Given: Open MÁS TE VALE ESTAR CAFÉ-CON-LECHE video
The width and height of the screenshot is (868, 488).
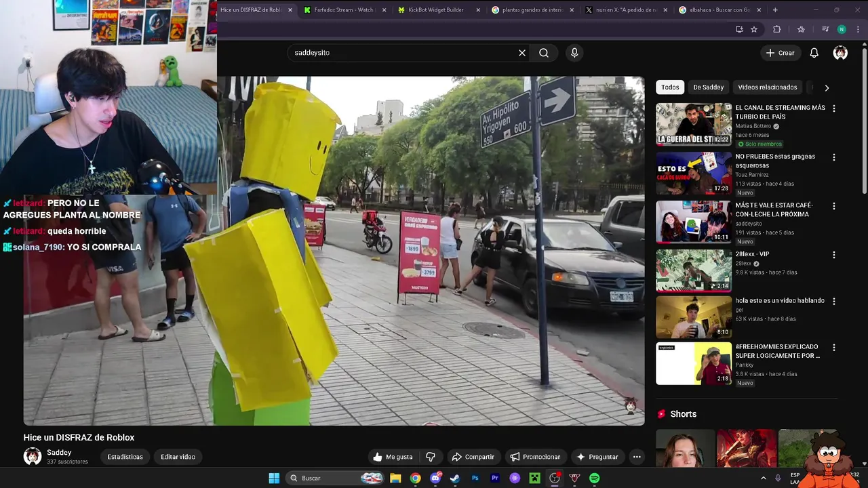Looking at the screenshot, I should [694, 222].
